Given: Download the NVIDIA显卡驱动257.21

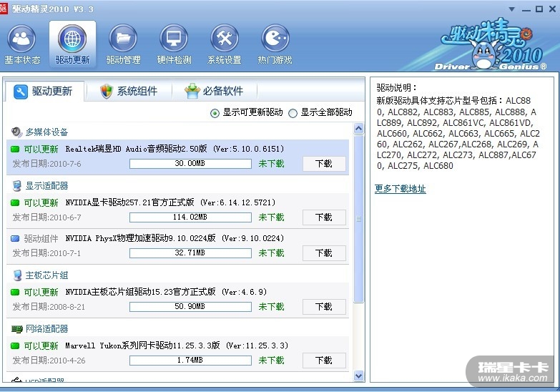Looking at the screenshot, I should pos(324,217).
